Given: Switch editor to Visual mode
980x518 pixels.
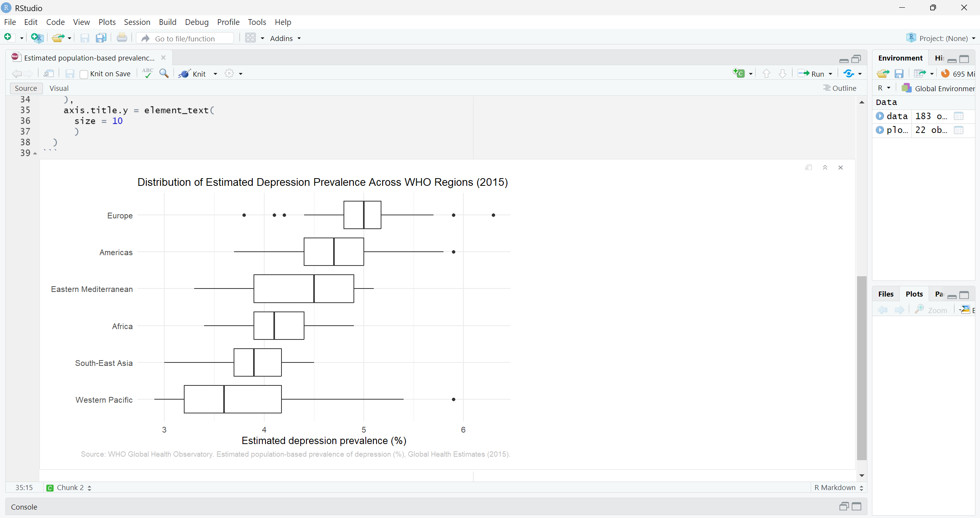Looking at the screenshot, I should click(59, 88).
